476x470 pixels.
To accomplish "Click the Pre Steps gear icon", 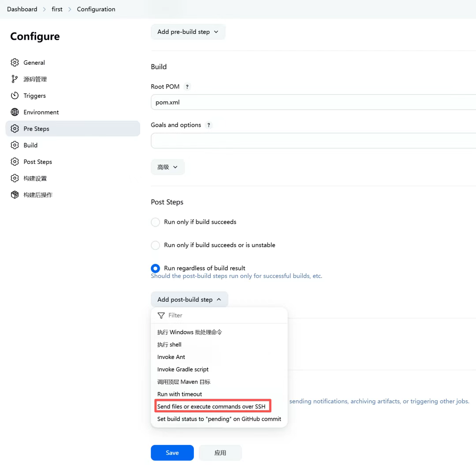I will 15,129.
